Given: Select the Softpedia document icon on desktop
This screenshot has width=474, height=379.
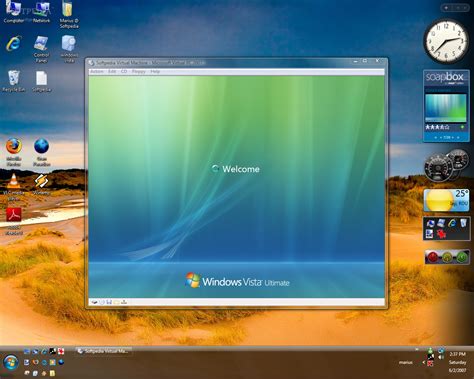Looking at the screenshot, I should [41, 81].
